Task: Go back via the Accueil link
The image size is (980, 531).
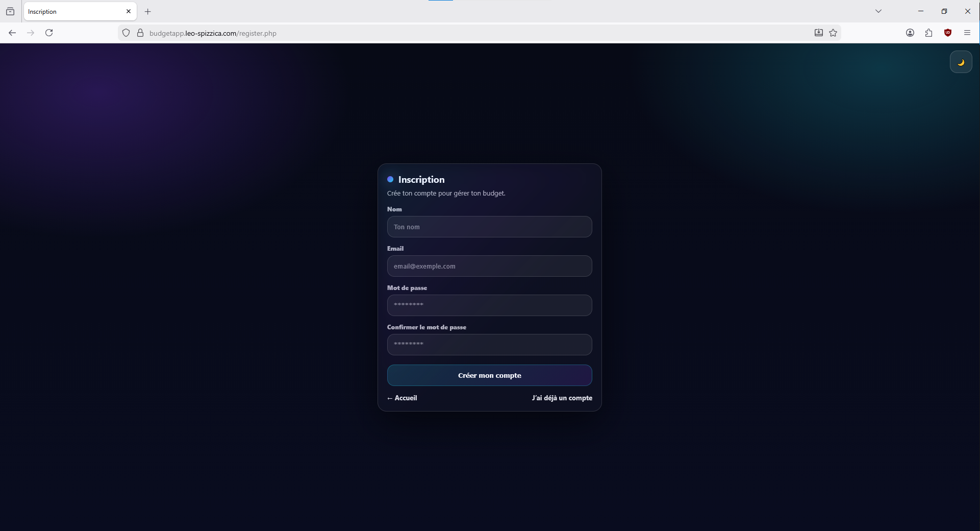Action: click(x=402, y=398)
